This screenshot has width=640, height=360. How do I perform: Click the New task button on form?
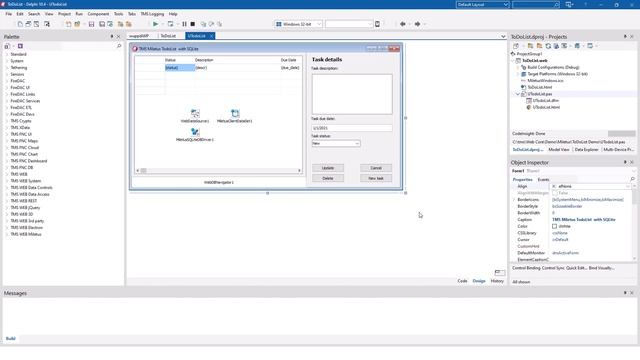[x=376, y=178]
